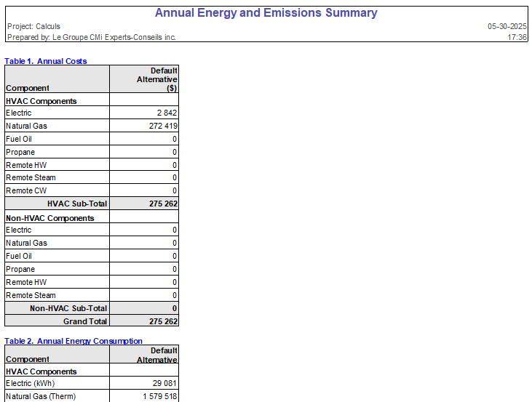
Task: Click the HVAC Sub-Total row label
Action: [x=77, y=204]
